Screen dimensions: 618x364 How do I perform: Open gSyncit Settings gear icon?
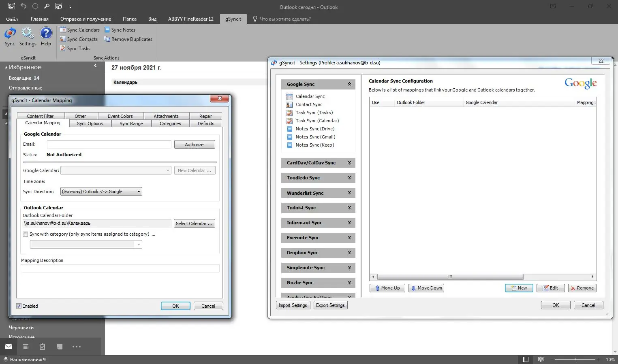click(x=28, y=37)
